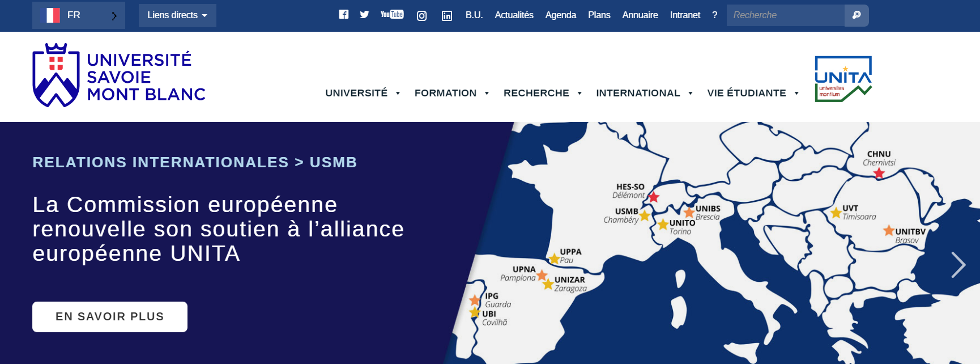This screenshot has height=364, width=980.
Task: Click the Université Savoie Mont Blanc logo
Action: coord(119,75)
